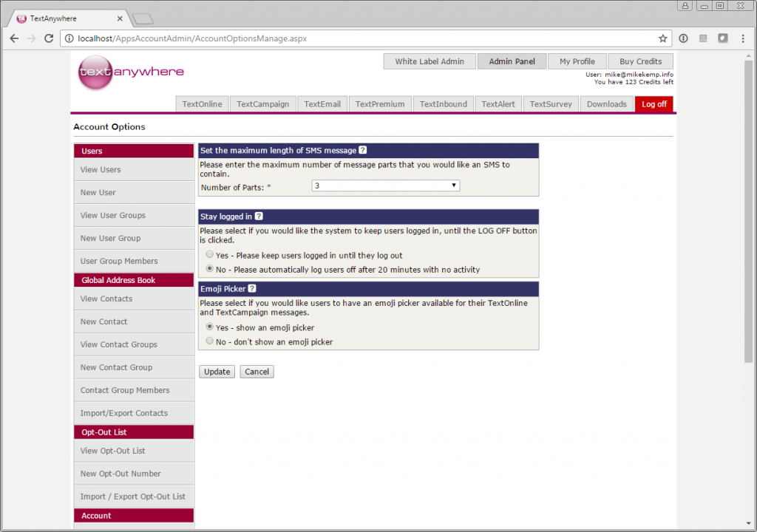Viewport: 757px width, 532px height.
Task: Click the red Log off button
Action: pos(654,104)
